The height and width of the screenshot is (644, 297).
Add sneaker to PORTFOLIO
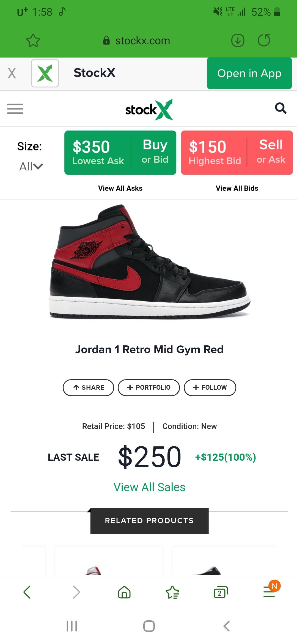tap(149, 388)
